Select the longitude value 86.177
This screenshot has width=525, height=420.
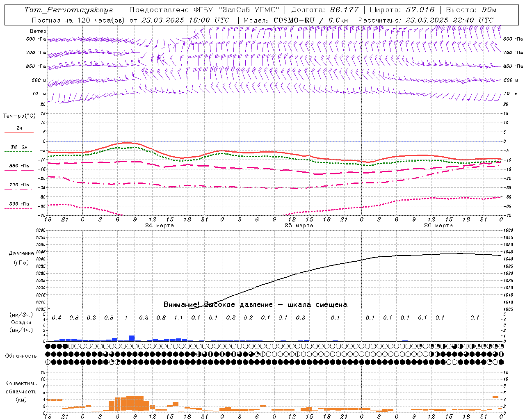tap(345, 10)
